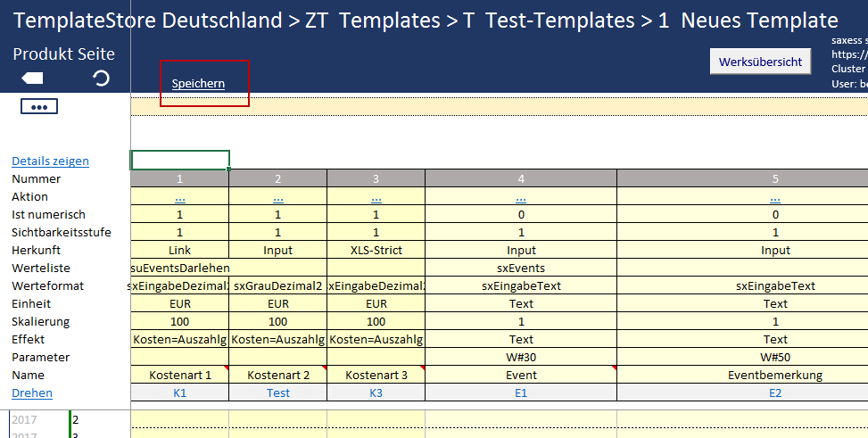Select the Eventbemerkung name cell

pos(775,376)
